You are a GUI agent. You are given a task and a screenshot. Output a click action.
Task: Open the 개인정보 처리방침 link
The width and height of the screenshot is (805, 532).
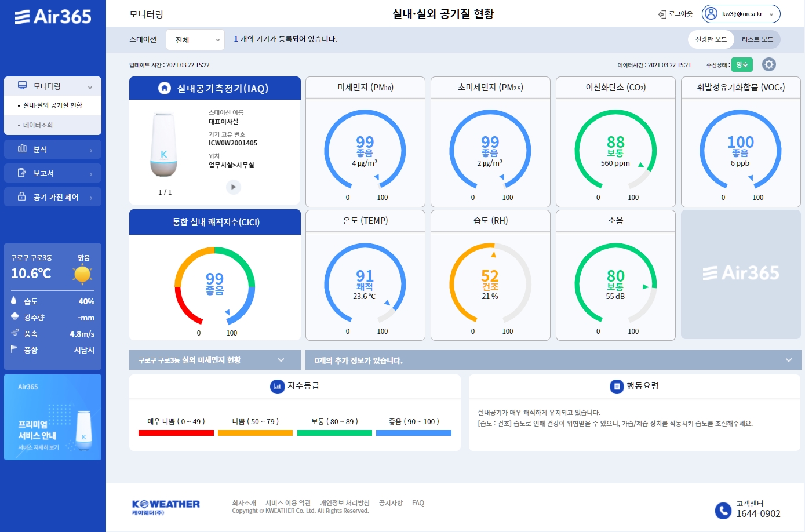click(344, 503)
